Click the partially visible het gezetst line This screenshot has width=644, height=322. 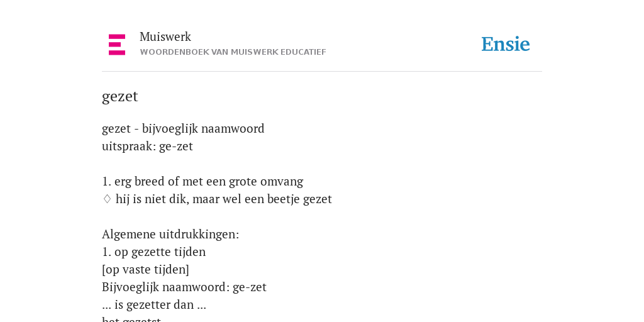(x=131, y=319)
